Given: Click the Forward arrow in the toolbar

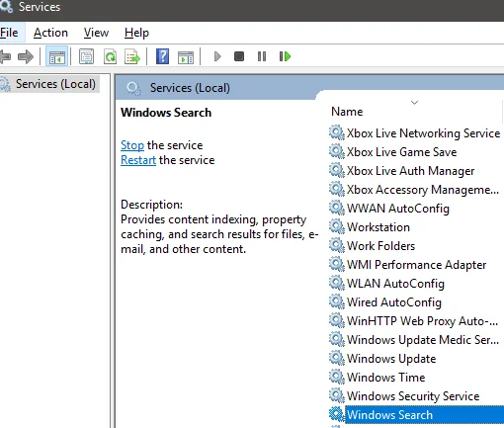Looking at the screenshot, I should 26,56.
